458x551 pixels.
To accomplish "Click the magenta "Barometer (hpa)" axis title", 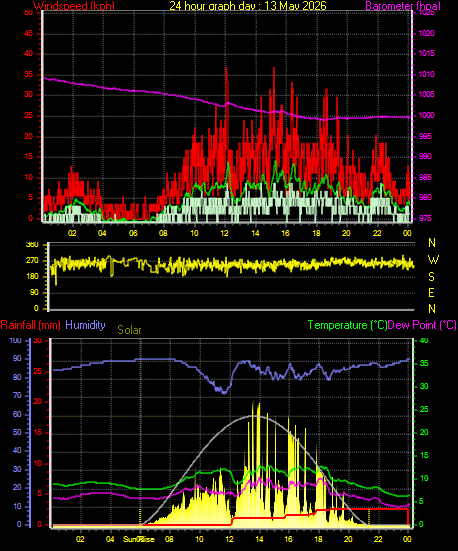I will [403, 6].
